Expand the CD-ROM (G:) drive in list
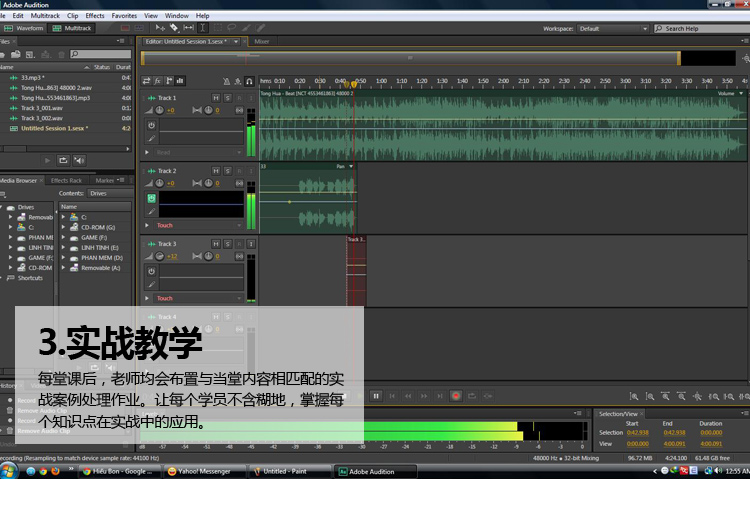This screenshot has width=750, height=509. 63,227
